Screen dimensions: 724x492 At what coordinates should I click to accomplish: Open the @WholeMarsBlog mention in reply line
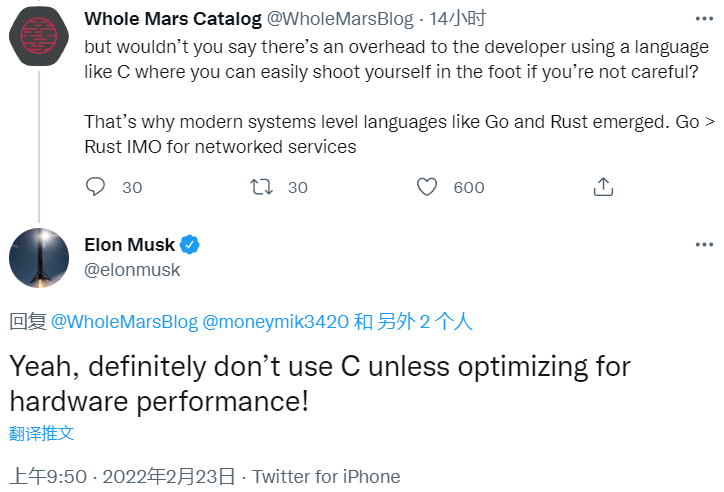click(x=124, y=322)
